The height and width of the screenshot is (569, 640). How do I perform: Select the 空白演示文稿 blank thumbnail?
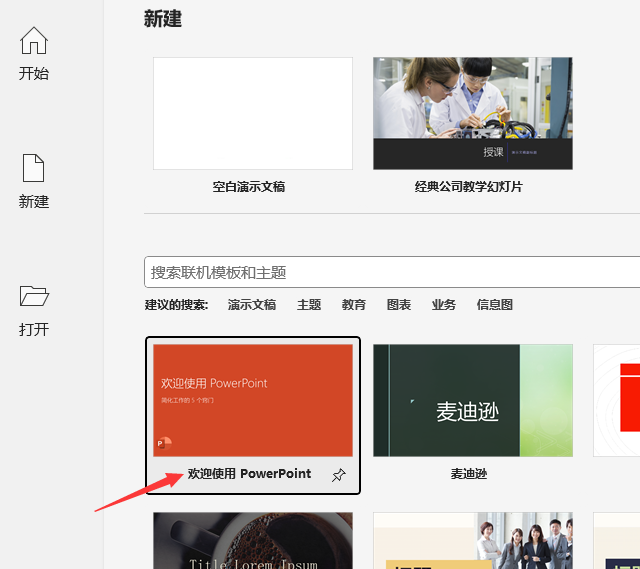(253, 113)
